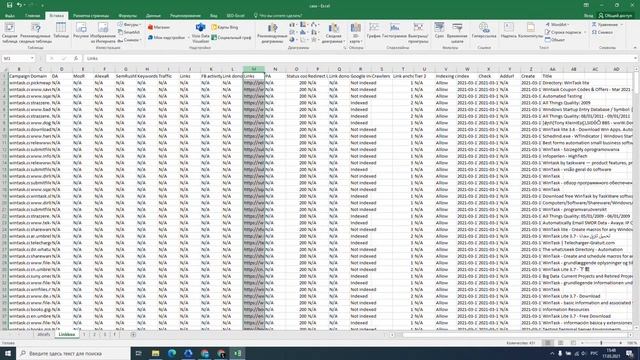Click the Share (Общий доступ) button
The image size is (640, 360).
click(616, 16)
